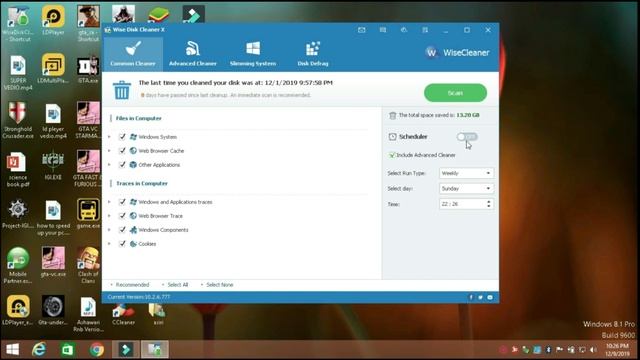Click the Cookies icon
Image resolution: width=640 pixels, height=360 pixels.
coord(133,244)
